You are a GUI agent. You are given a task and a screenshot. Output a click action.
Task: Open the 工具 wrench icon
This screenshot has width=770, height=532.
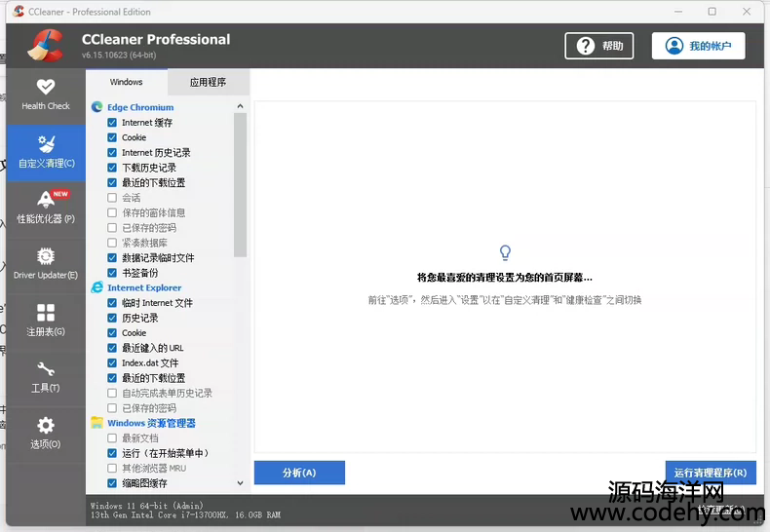tap(46, 368)
